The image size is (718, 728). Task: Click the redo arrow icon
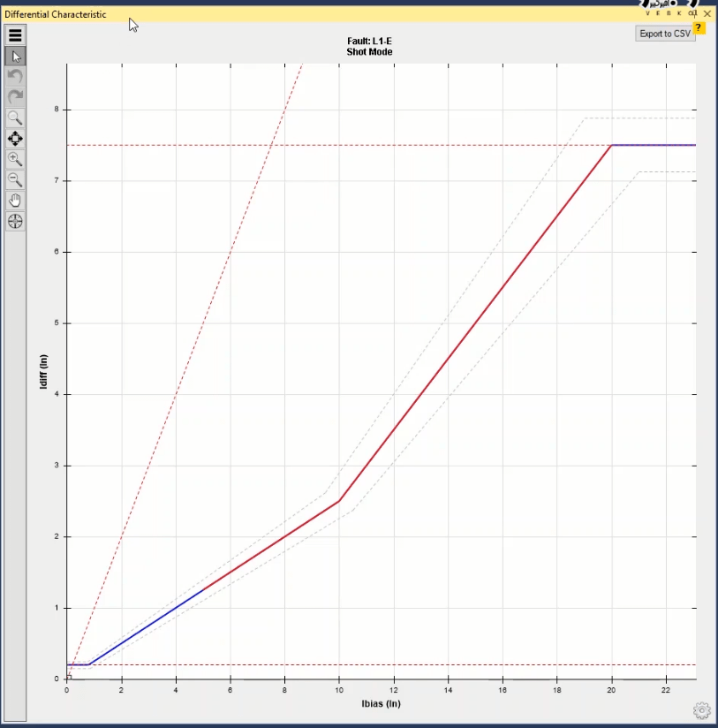15,97
